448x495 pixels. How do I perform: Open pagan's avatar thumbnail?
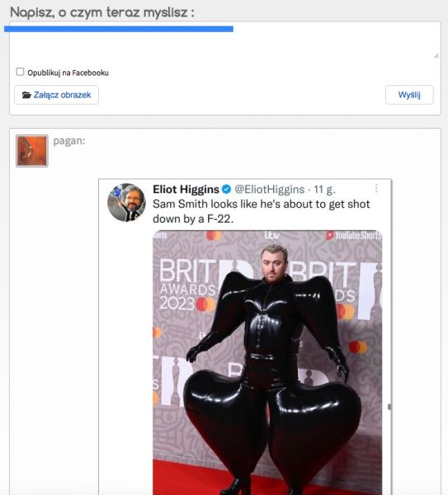32,151
